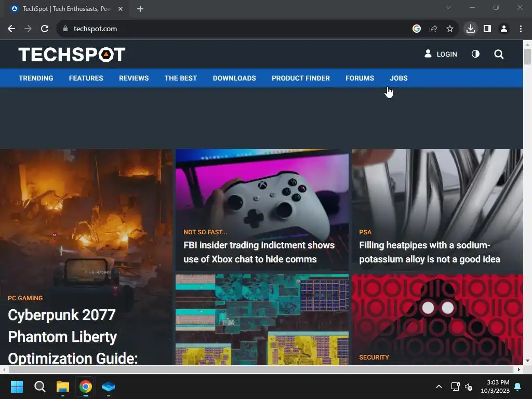Open the search magnifier icon on TechSpot
Viewport: 532px width, 399px height.
[498, 54]
